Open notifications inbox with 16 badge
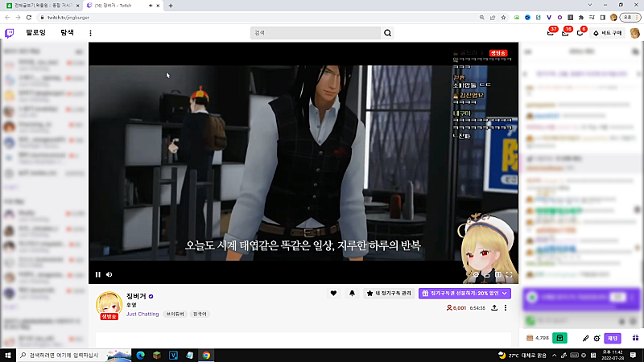 (x=566, y=33)
